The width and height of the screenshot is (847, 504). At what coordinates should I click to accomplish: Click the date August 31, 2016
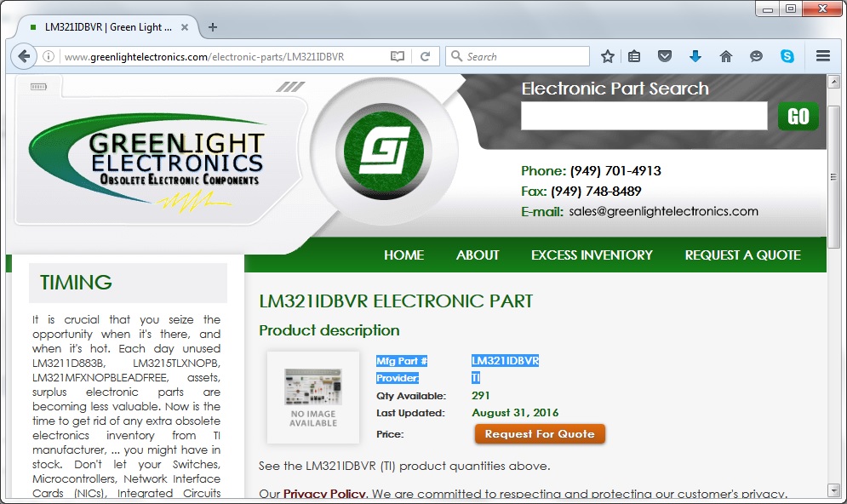pos(515,413)
